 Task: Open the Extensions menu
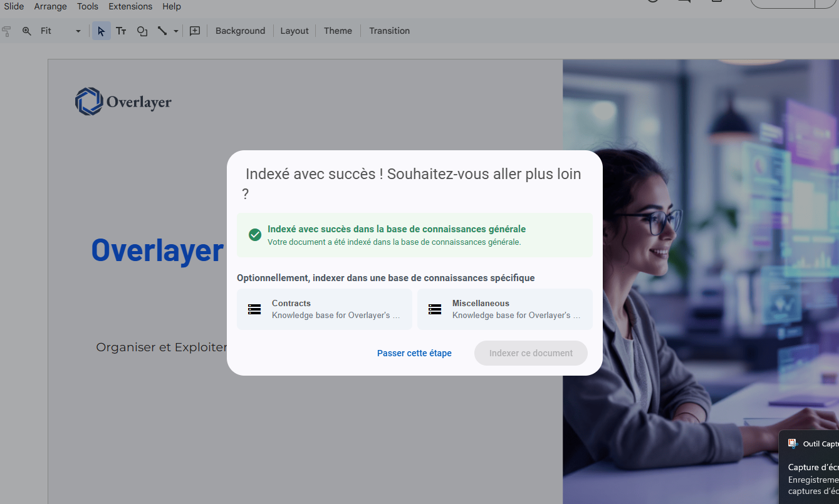tap(130, 6)
